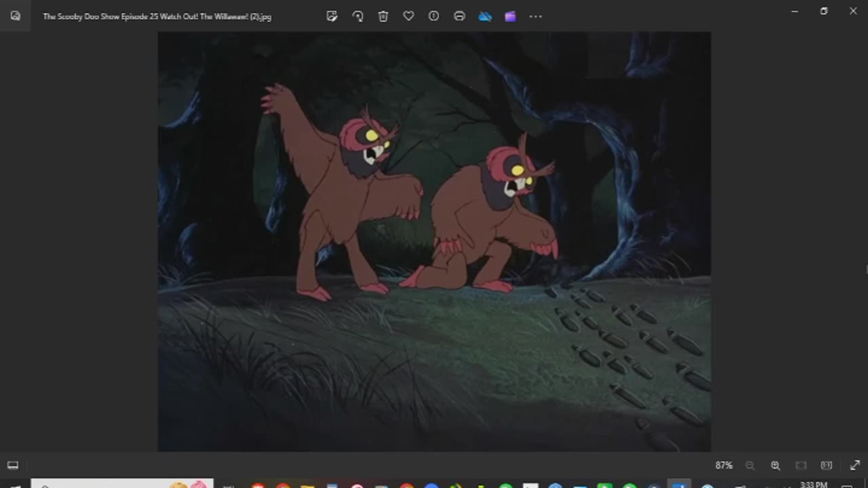
Task: Zoom out with the minus magnifier
Action: [750, 466]
